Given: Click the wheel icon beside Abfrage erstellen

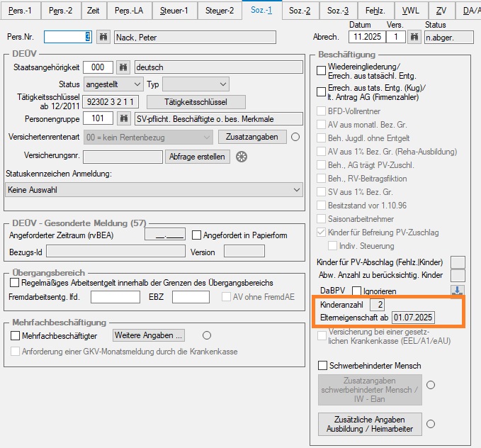Looking at the screenshot, I should [x=242, y=157].
